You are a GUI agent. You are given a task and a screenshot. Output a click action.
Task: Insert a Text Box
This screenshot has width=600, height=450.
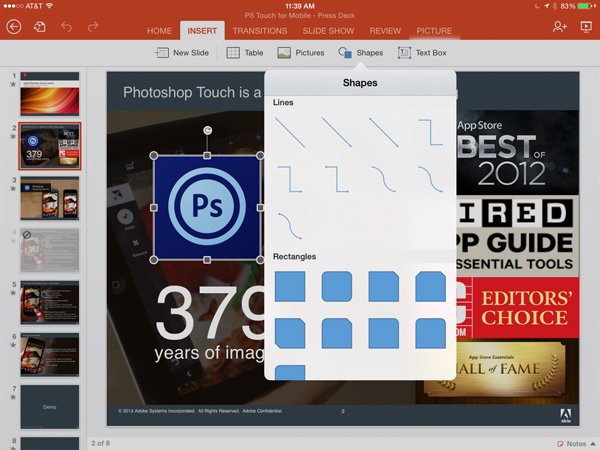click(x=422, y=53)
